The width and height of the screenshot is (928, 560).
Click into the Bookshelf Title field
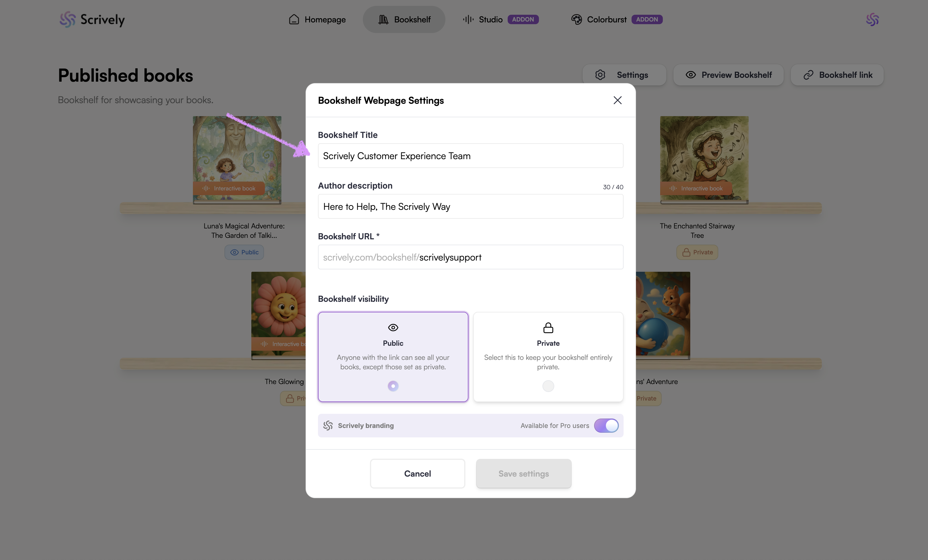click(x=470, y=156)
